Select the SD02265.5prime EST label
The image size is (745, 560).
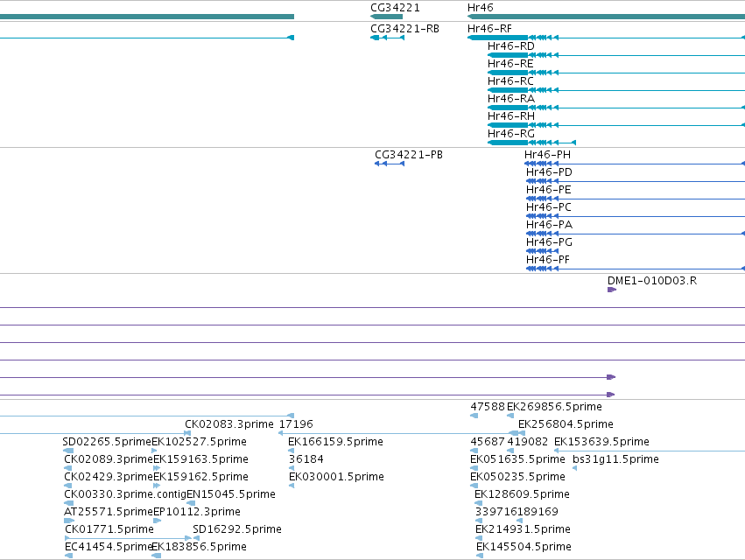(x=107, y=441)
